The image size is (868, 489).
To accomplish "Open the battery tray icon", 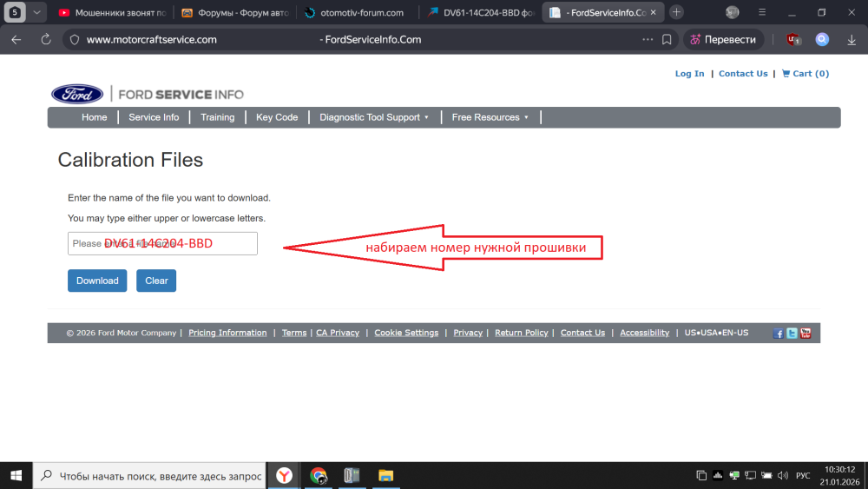I will (x=766, y=476).
